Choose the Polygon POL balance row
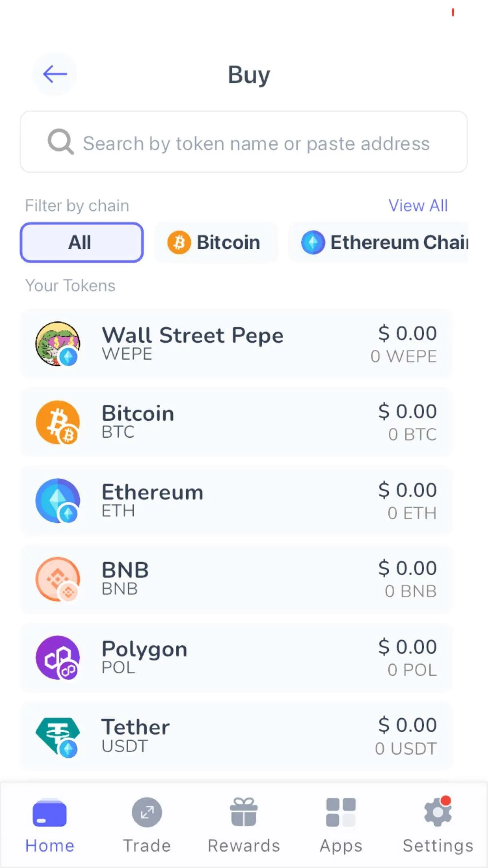The height and width of the screenshot is (868, 488). click(236, 658)
